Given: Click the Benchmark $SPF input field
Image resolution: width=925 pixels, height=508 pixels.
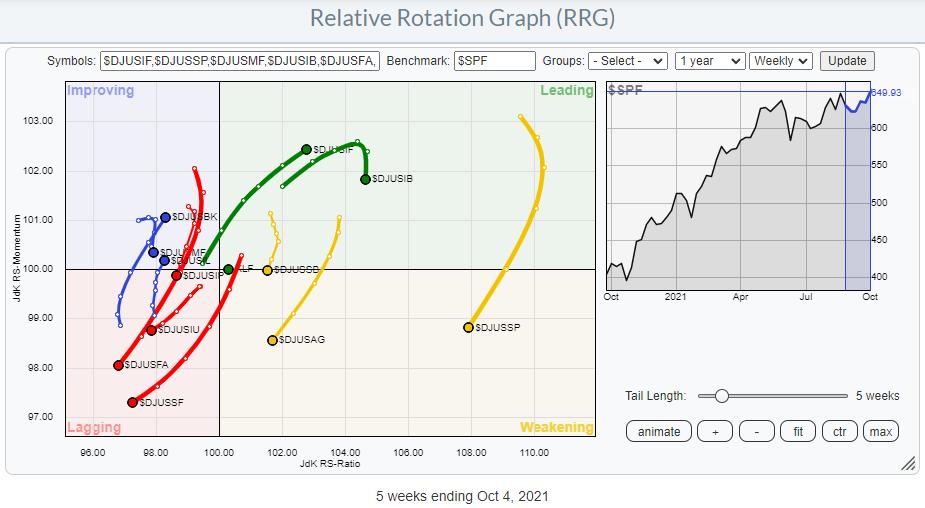Looking at the screenshot, I should tap(494, 61).
